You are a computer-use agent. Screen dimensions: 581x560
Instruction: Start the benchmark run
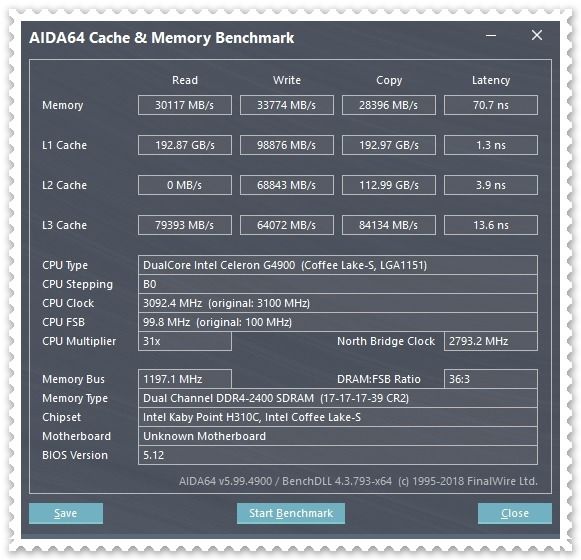(x=291, y=513)
